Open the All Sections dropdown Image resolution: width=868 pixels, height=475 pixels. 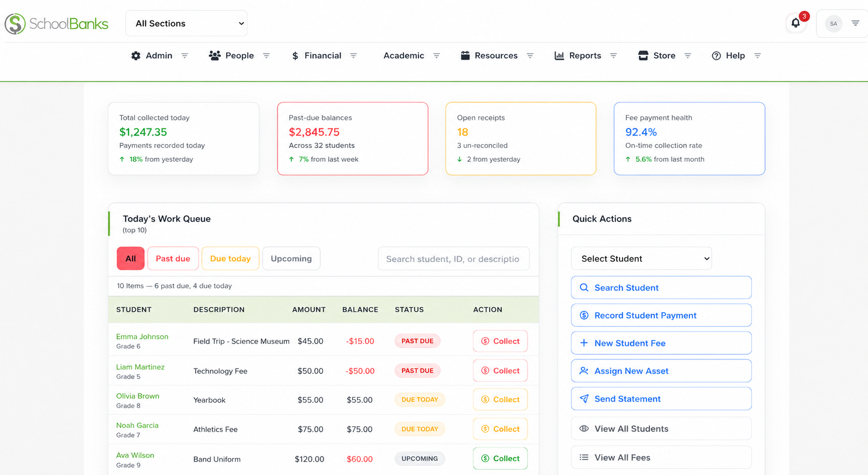click(186, 24)
